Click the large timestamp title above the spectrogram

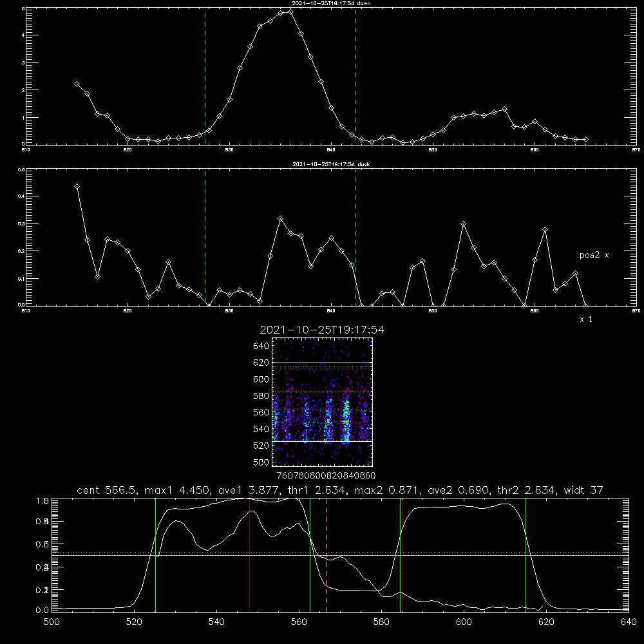[x=322, y=330]
